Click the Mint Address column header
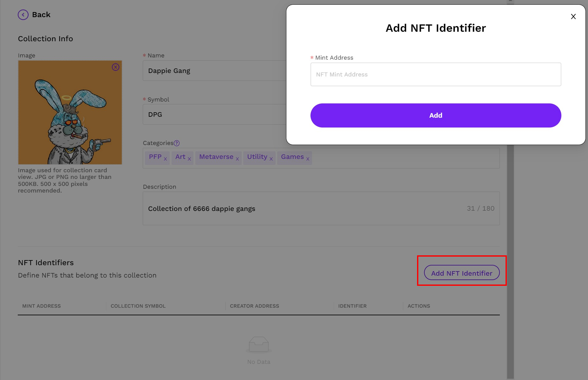The width and height of the screenshot is (588, 380). pos(42,306)
